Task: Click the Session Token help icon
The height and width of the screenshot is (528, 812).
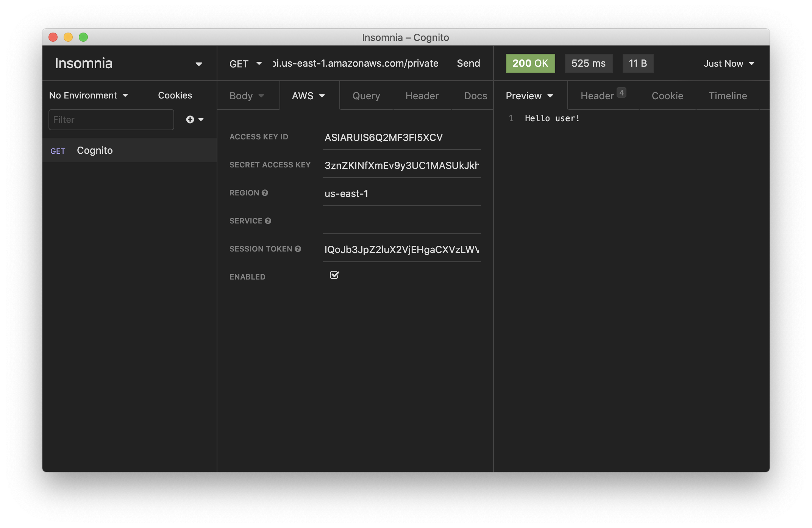Action: tap(298, 249)
